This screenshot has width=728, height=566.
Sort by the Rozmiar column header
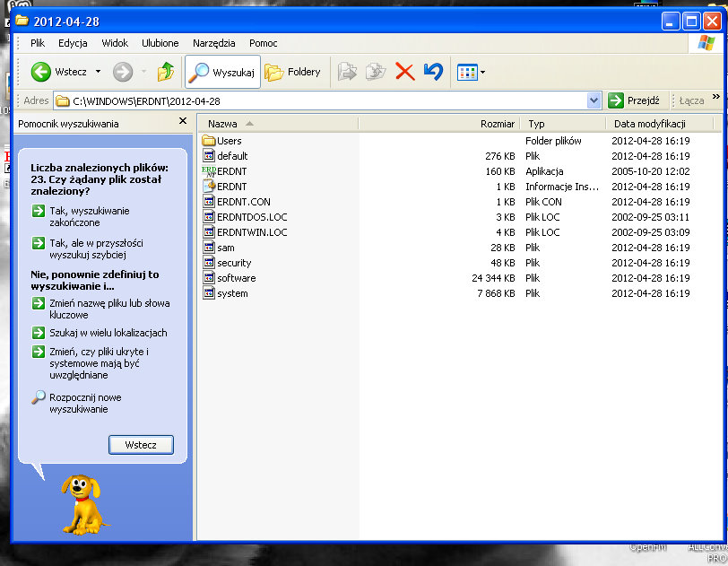439,124
